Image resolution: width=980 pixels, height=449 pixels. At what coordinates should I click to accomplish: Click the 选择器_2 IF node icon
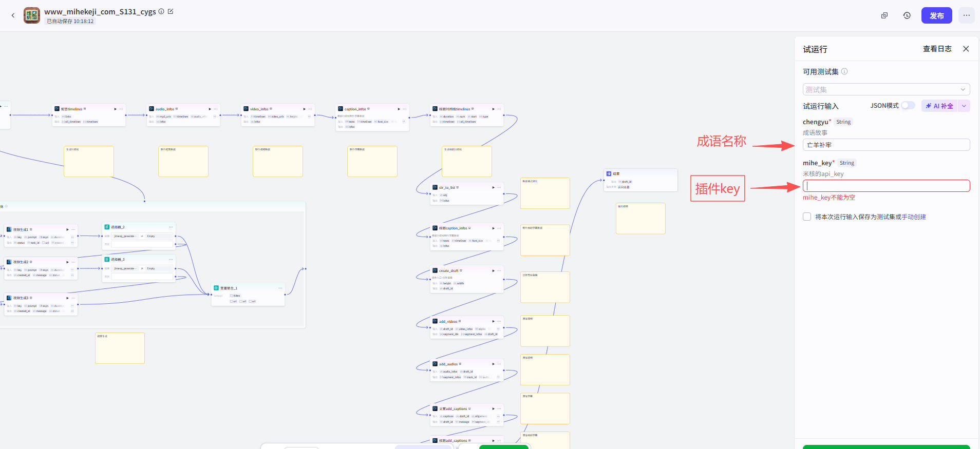click(x=107, y=227)
